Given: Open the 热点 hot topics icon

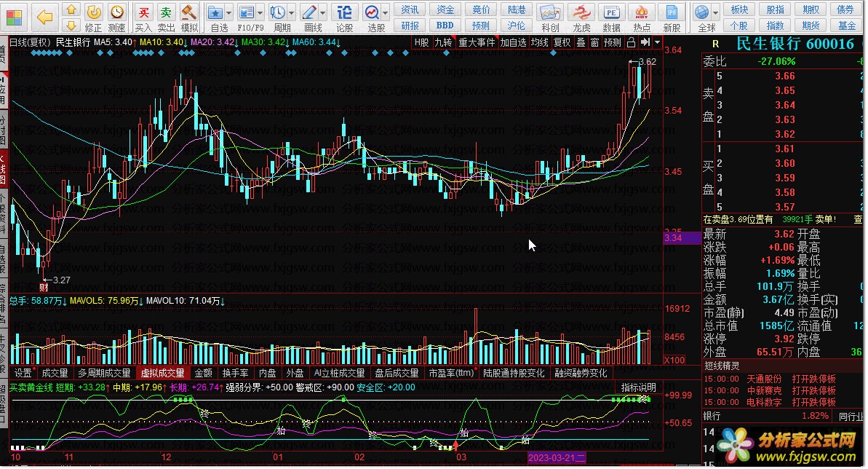Looking at the screenshot, I should (642, 18).
